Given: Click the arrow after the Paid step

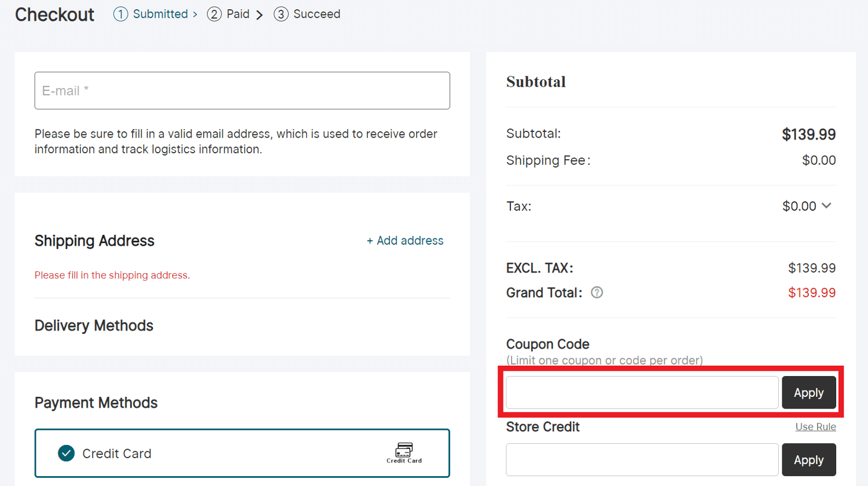Looking at the screenshot, I should (260, 15).
